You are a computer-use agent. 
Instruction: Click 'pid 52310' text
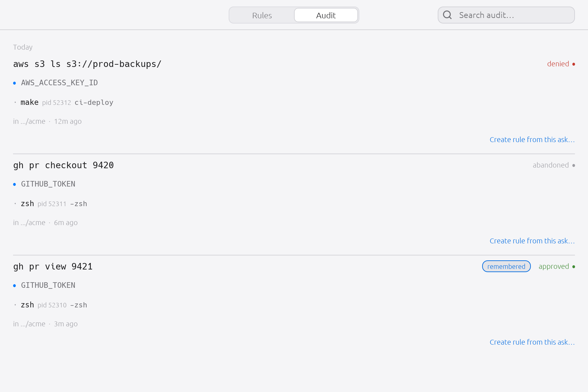(52, 305)
